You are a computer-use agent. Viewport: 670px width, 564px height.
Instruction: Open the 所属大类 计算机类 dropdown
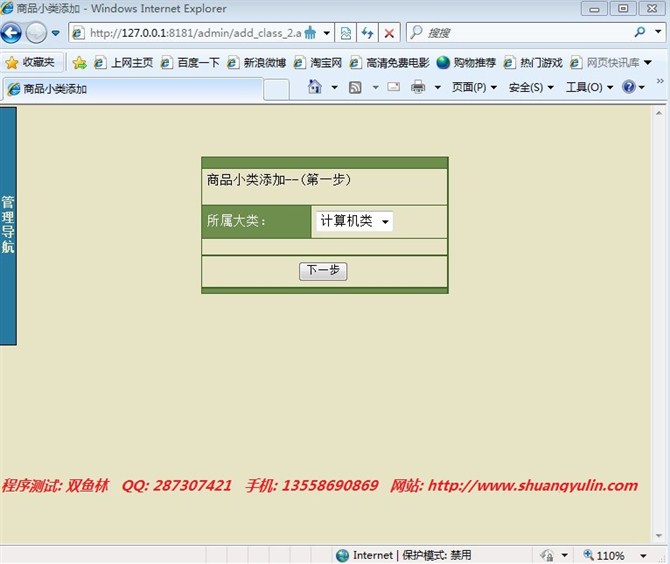click(354, 221)
